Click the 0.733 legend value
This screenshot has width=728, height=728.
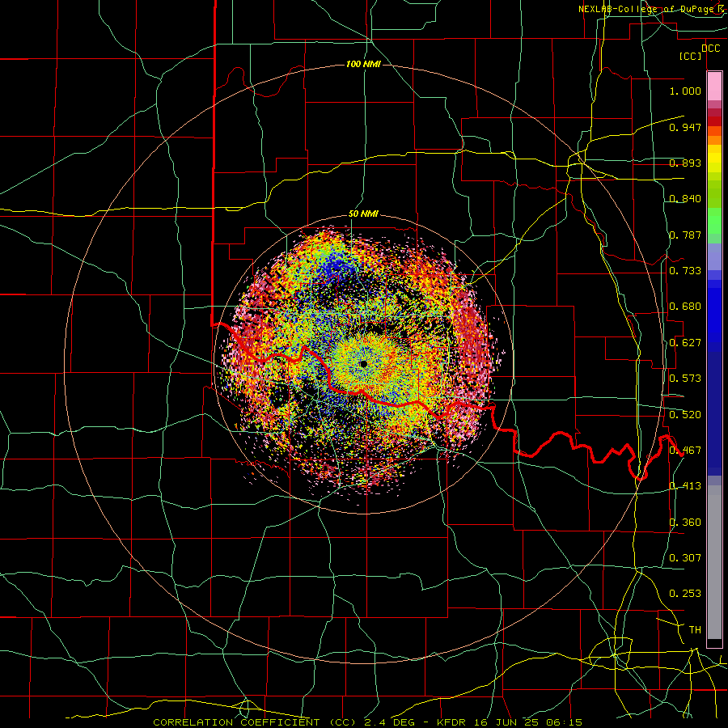point(685,271)
